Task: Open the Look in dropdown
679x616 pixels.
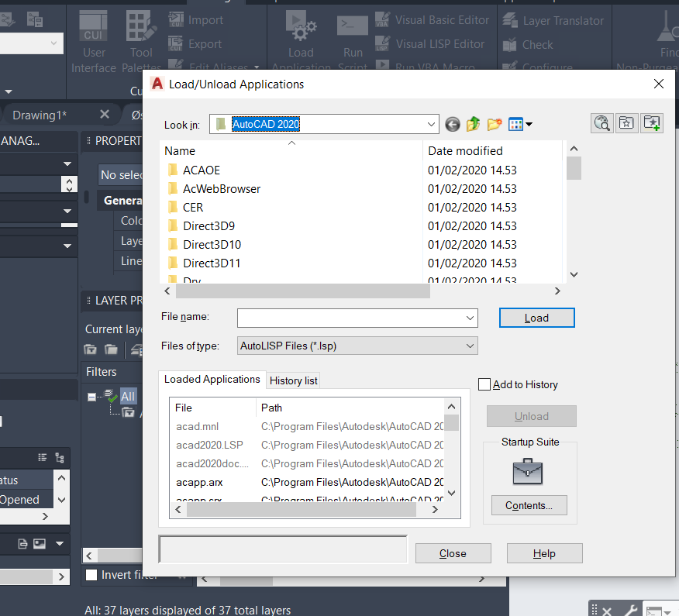Action: pyautogui.click(x=431, y=125)
